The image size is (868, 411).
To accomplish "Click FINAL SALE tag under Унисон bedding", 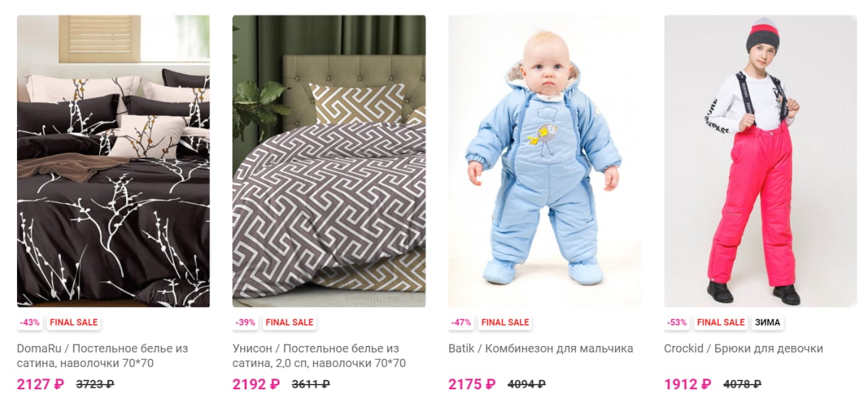I will pyautogui.click(x=290, y=323).
